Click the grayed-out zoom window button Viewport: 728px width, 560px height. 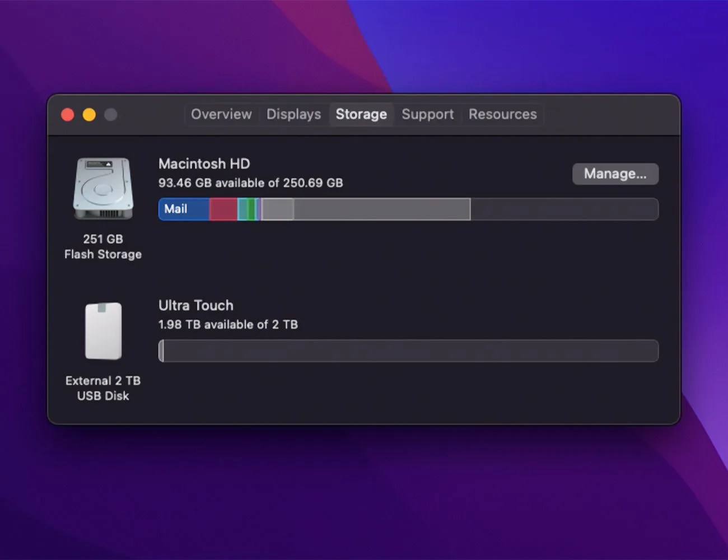click(x=111, y=115)
